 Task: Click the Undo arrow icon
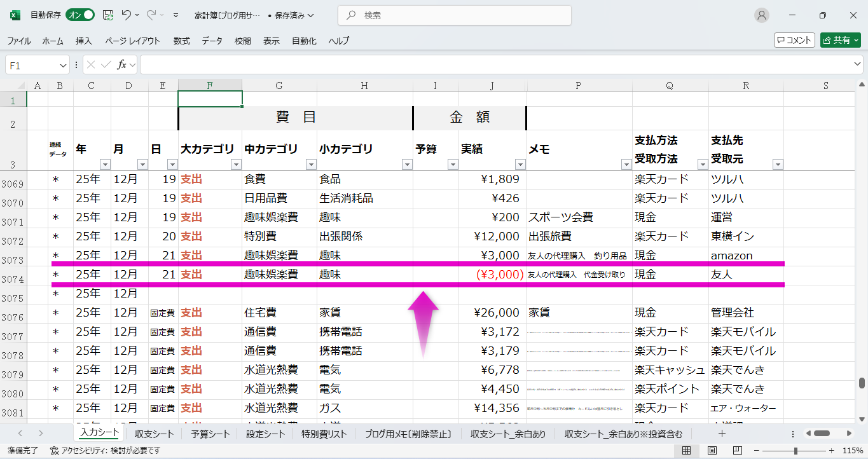pyautogui.click(x=127, y=15)
